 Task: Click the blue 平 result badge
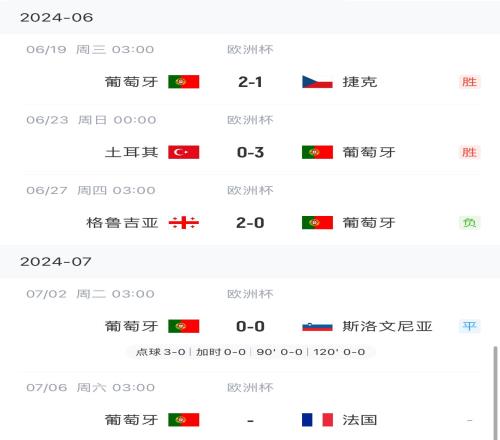point(469,326)
